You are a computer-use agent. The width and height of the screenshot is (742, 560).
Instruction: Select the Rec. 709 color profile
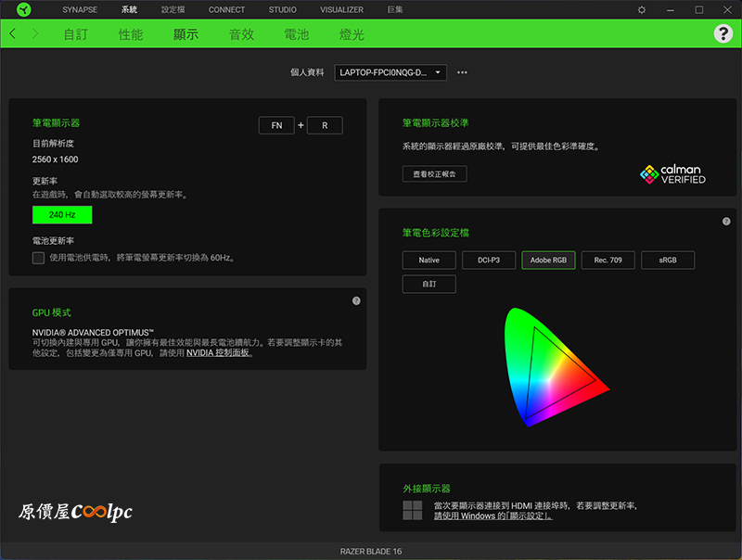608,261
